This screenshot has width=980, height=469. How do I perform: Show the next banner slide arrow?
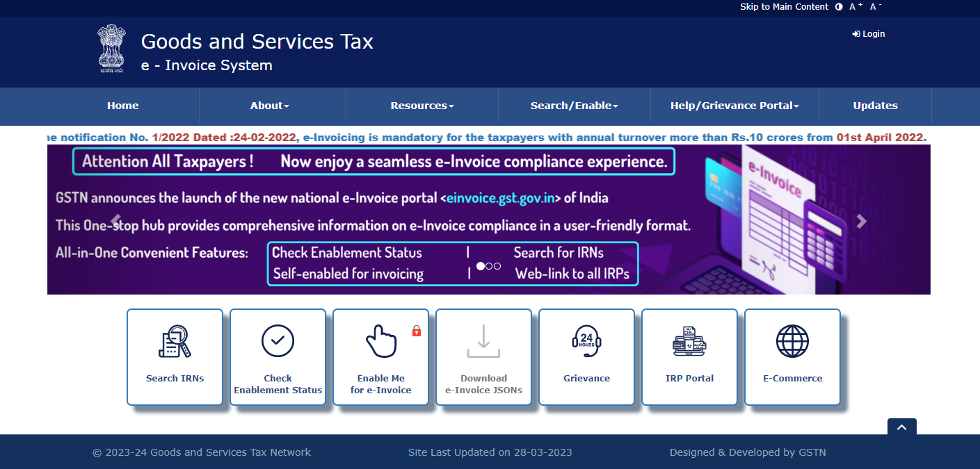[862, 221]
